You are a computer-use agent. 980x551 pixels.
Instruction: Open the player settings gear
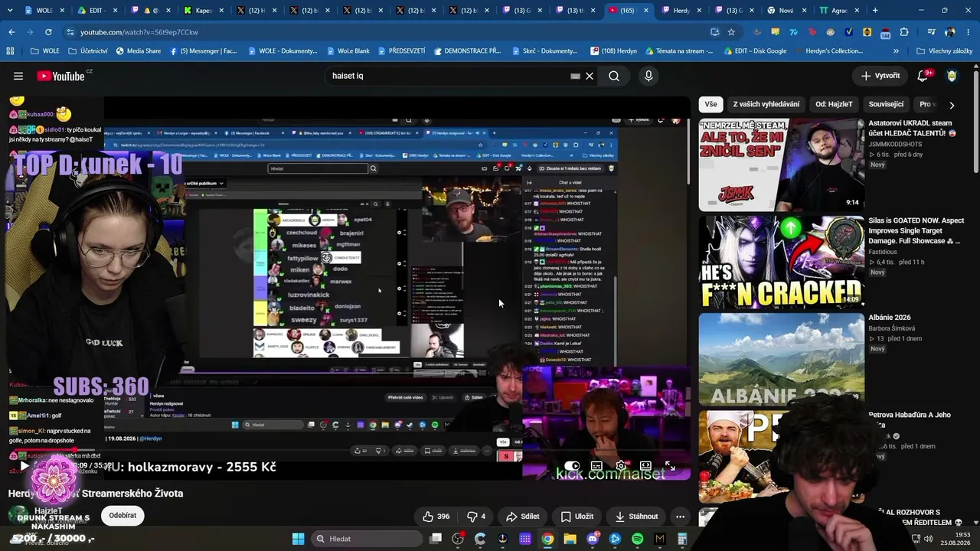click(621, 466)
